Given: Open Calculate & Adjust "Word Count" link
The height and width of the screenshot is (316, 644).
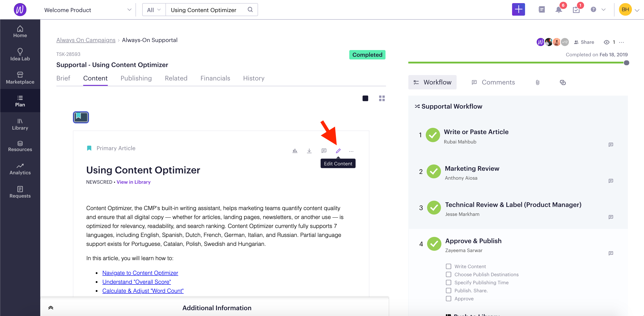Looking at the screenshot, I should click(143, 291).
